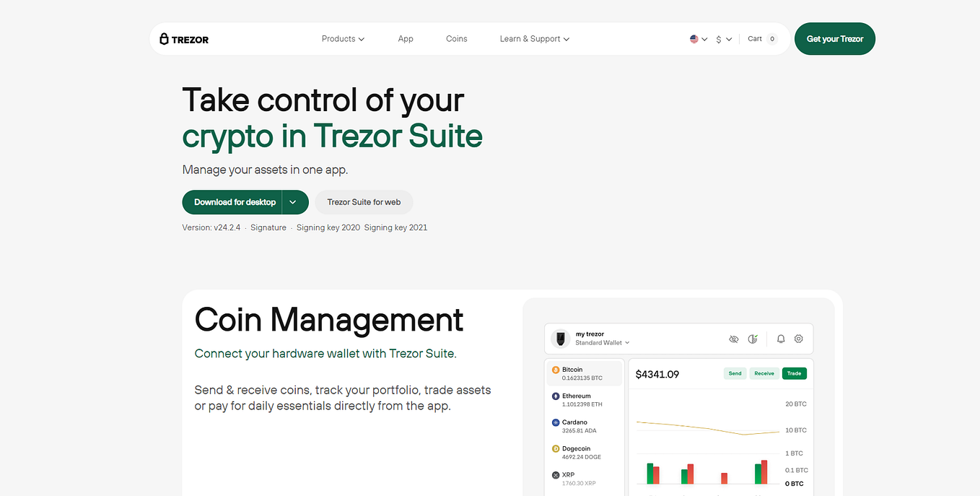Open wallet settings via the gear icon
The width and height of the screenshot is (980, 496).
798,339
